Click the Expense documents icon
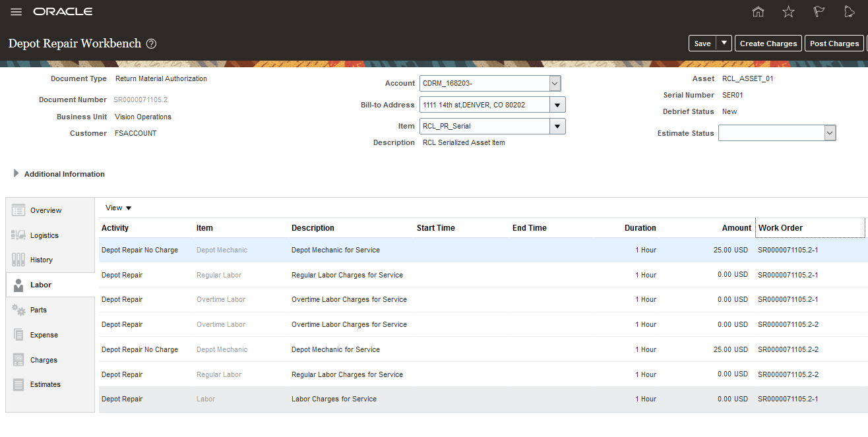Viewport: 868px width, 437px height. [x=18, y=335]
